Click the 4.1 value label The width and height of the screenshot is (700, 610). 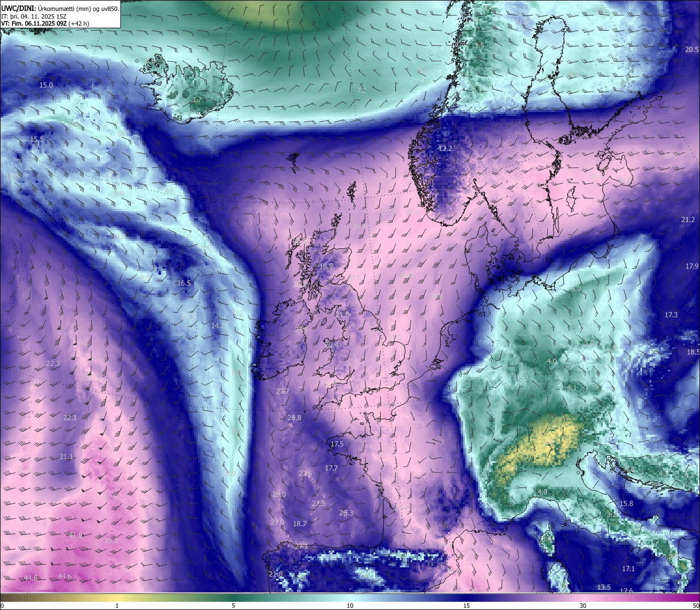(x=572, y=387)
